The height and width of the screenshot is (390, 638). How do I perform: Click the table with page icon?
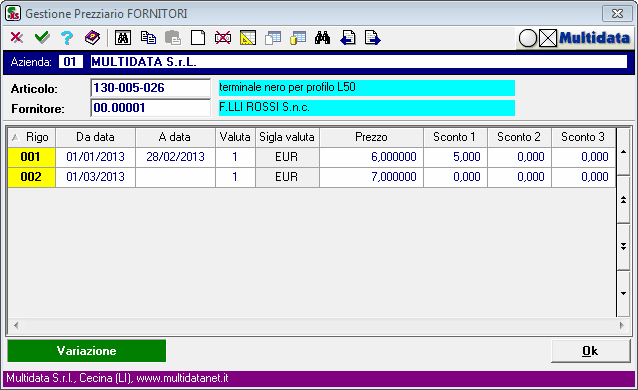(273, 38)
